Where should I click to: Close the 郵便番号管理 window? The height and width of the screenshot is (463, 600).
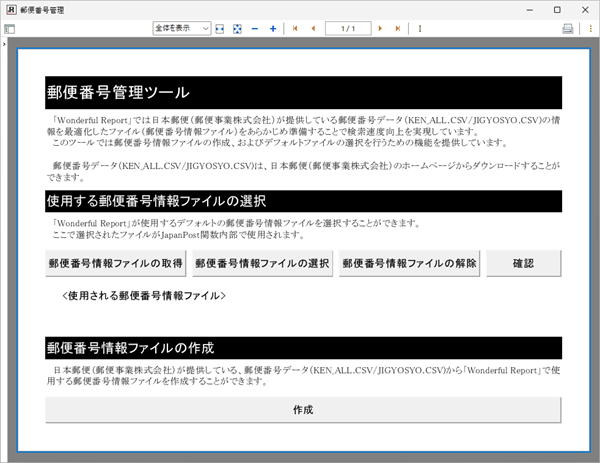click(585, 10)
